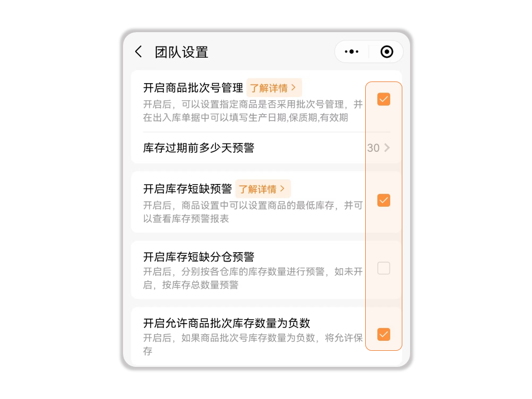Open the three-dot more options menu
532x399 pixels.
(351, 52)
